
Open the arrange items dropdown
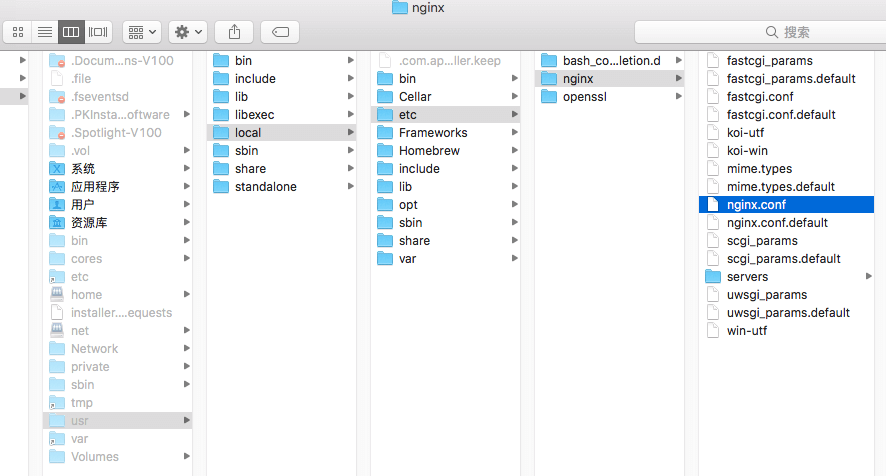(142, 32)
